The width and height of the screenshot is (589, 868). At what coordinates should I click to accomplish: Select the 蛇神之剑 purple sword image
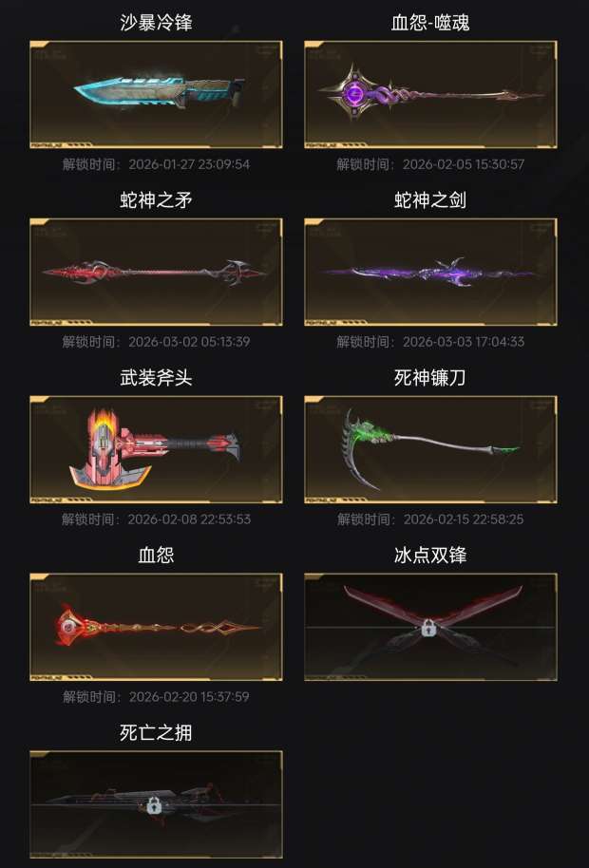pos(430,272)
